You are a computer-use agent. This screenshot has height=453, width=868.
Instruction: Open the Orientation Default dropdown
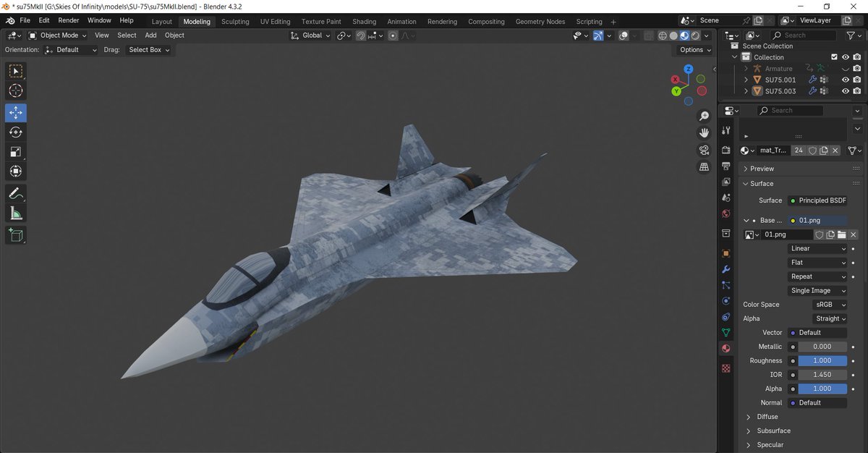click(x=70, y=50)
